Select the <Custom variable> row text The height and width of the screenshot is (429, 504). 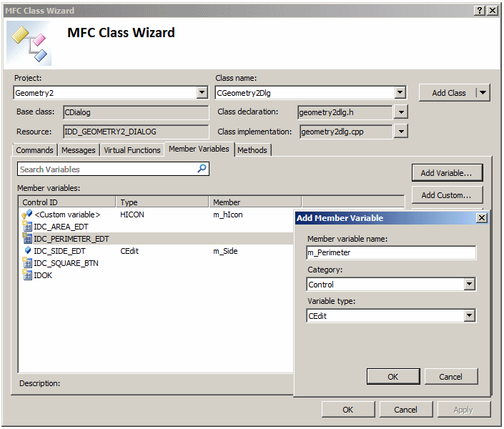click(x=67, y=214)
